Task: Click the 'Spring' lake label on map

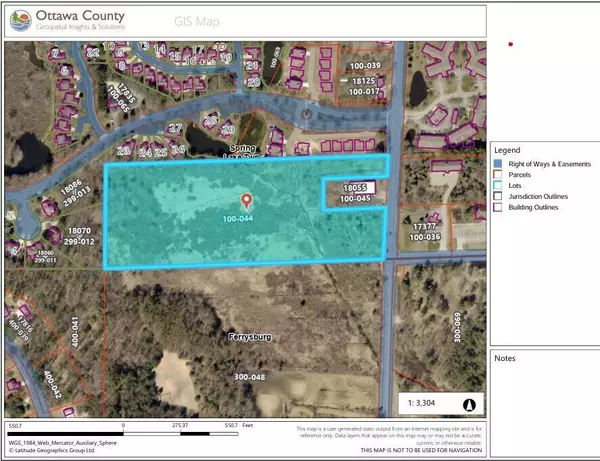Action: point(243,148)
